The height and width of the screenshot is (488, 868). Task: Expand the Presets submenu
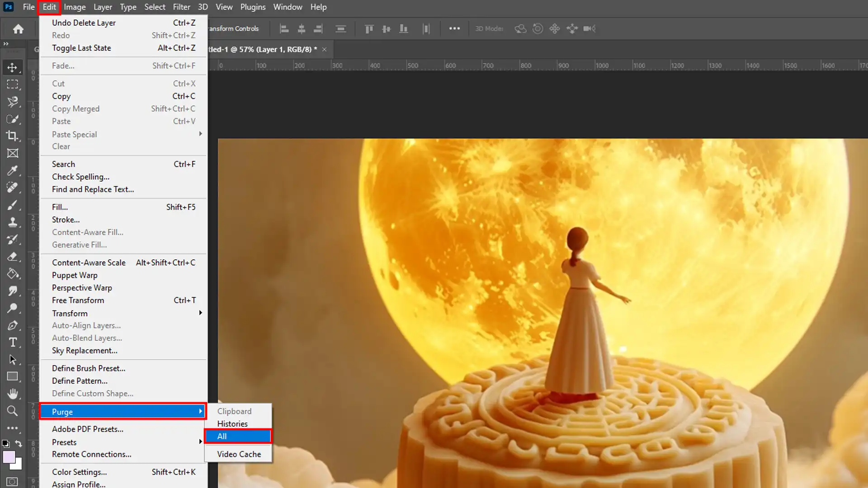pyautogui.click(x=123, y=442)
